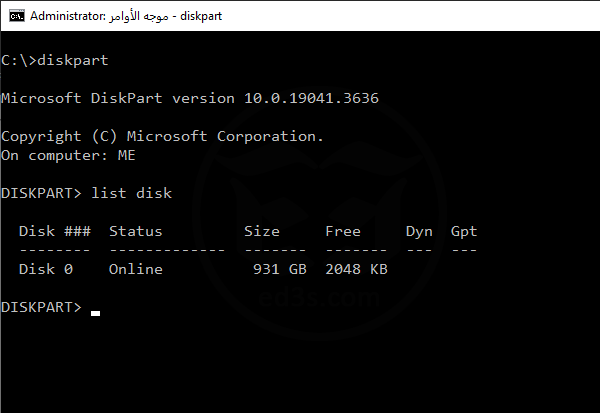The image size is (600, 413).
Task: Click the DiskPart version 10.0.19041.3636 line
Action: pos(190,98)
